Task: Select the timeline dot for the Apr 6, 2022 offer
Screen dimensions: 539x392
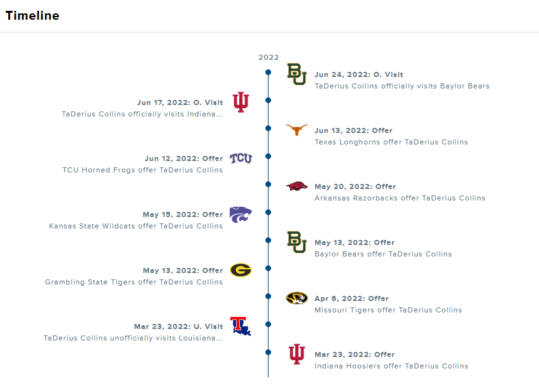Action: pos(269,296)
